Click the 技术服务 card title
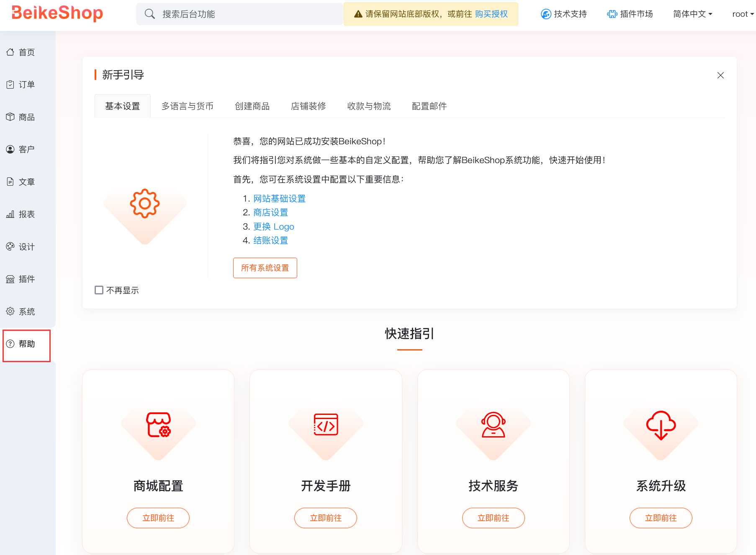756x555 pixels. click(493, 486)
